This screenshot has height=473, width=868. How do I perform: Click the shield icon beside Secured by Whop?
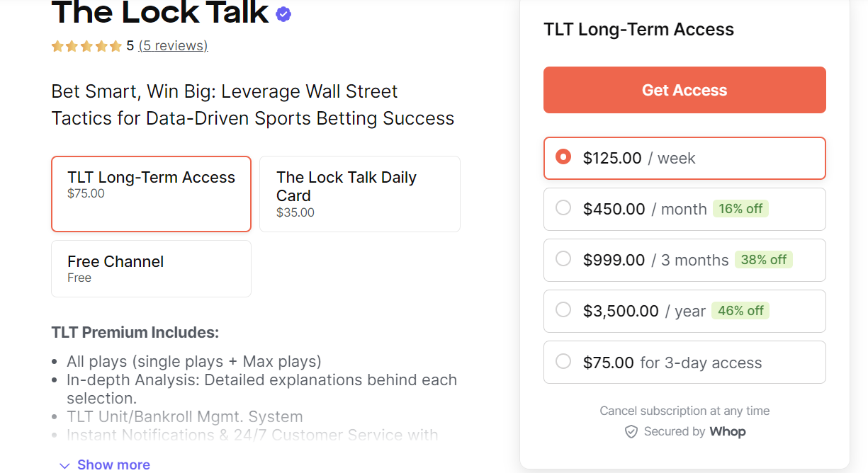[x=631, y=431]
